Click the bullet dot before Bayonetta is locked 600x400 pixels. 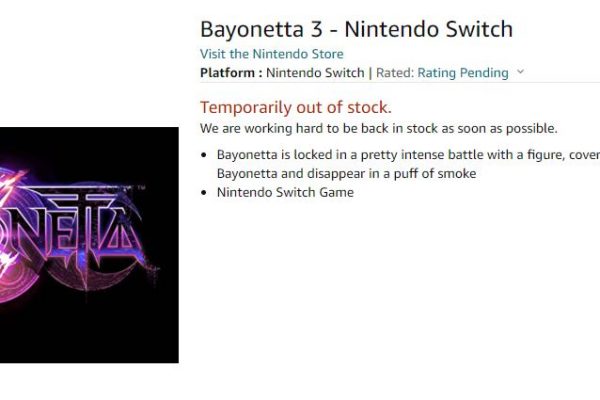(204, 155)
